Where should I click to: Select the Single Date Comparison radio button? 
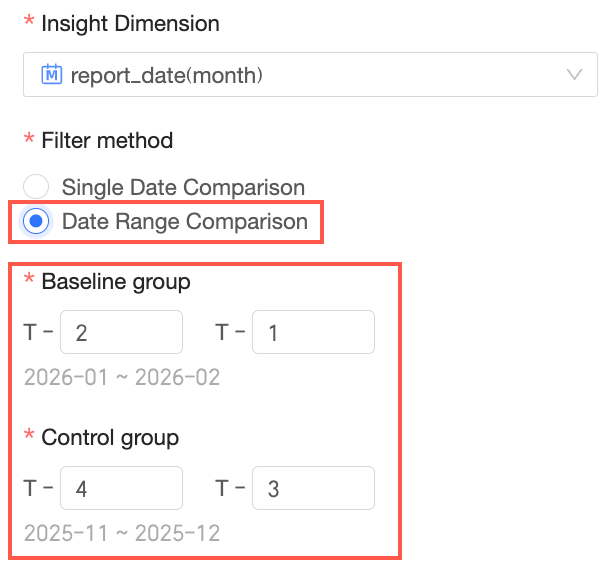[36, 187]
